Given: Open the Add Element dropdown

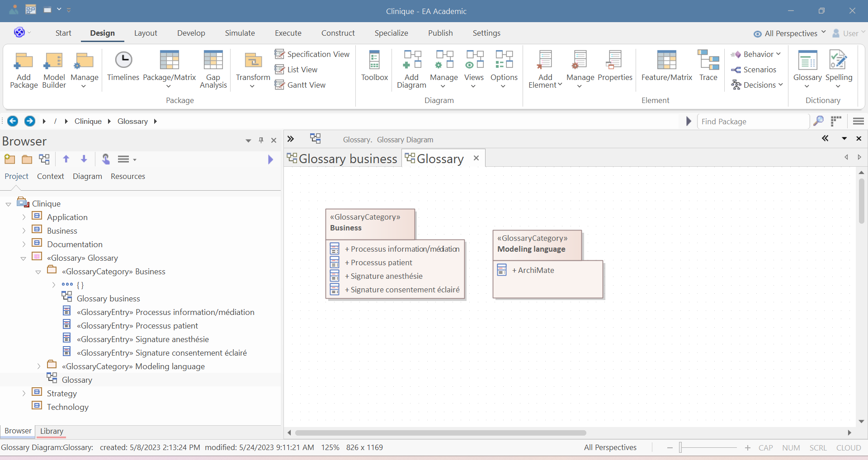Looking at the screenshot, I should click(545, 70).
